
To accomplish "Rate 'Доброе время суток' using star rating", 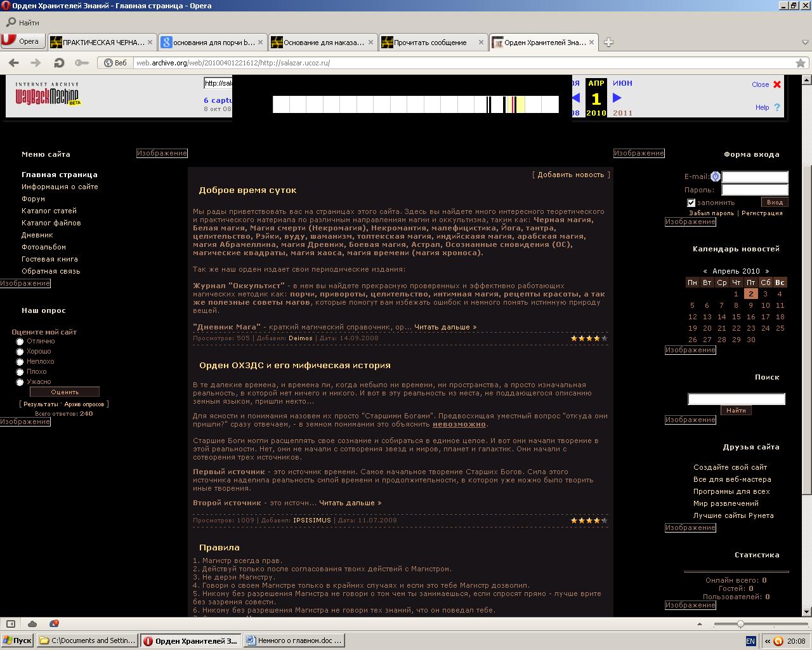I will coord(589,338).
